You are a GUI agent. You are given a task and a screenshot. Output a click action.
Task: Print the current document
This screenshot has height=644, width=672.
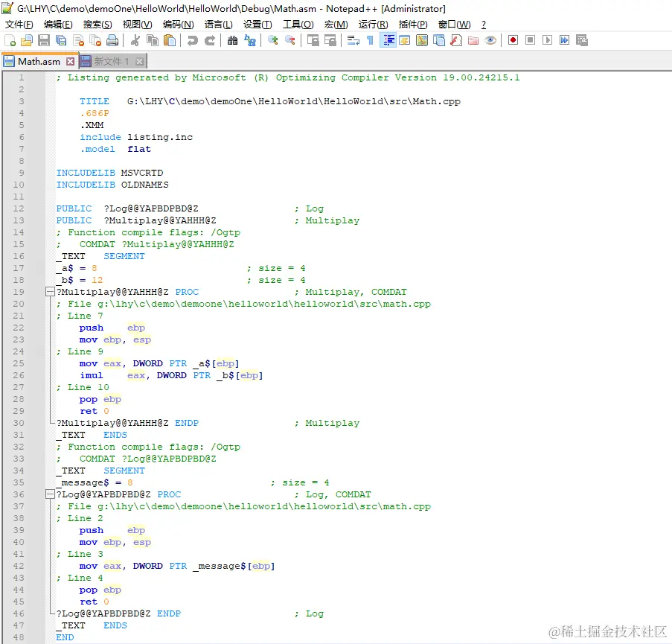coord(112,40)
